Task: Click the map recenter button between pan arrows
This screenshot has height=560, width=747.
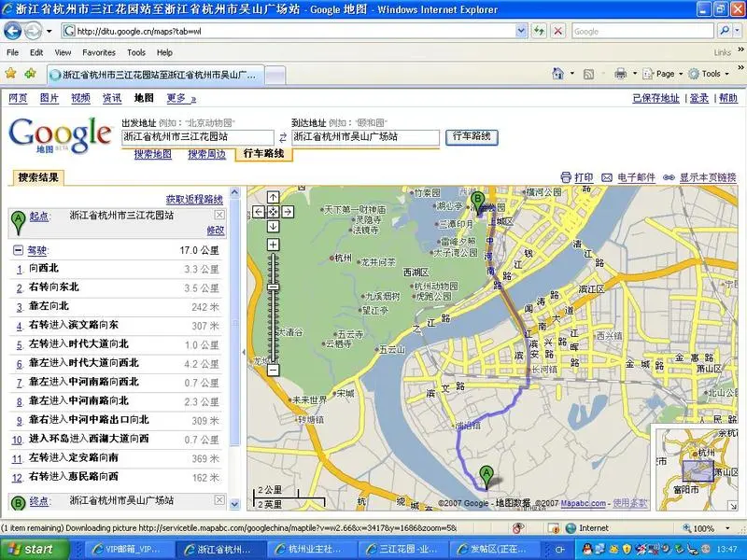Action: [x=273, y=212]
